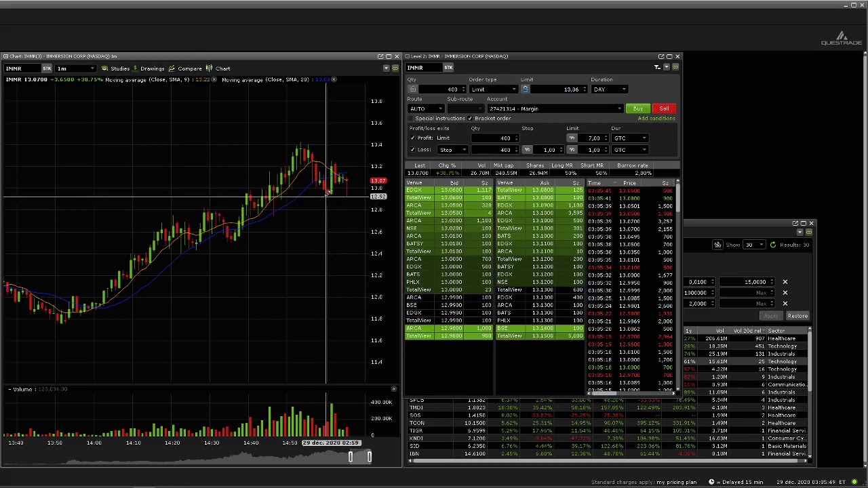Open the 1m chart interval dropdown
This screenshot has width=868, height=488.
point(75,68)
